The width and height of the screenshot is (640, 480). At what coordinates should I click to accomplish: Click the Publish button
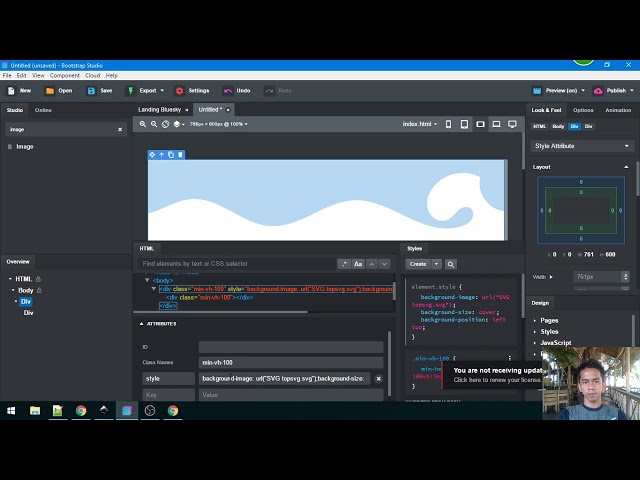610,91
